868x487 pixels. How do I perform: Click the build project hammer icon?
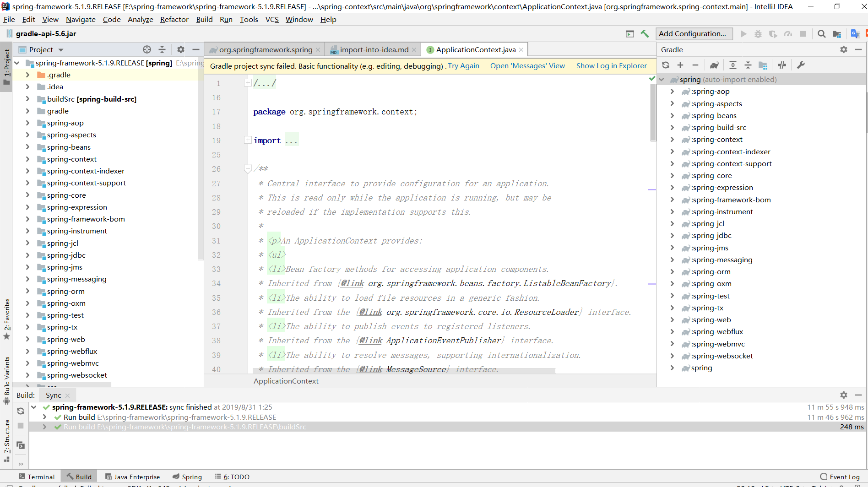point(645,33)
